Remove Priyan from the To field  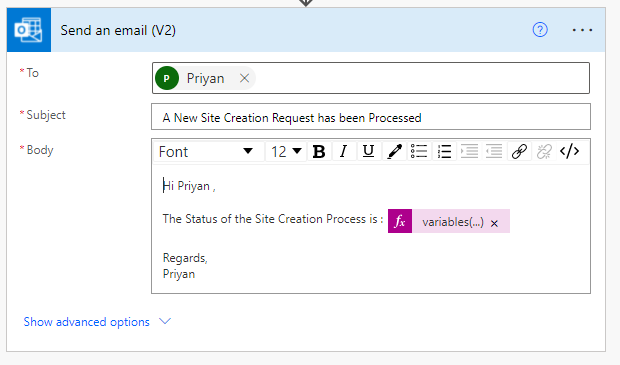click(244, 78)
